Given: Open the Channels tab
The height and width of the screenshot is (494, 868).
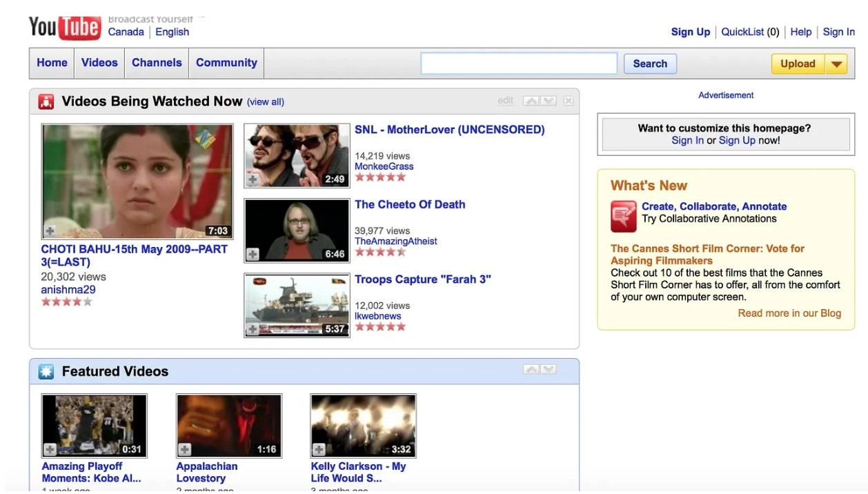Looking at the screenshot, I should 157,63.
